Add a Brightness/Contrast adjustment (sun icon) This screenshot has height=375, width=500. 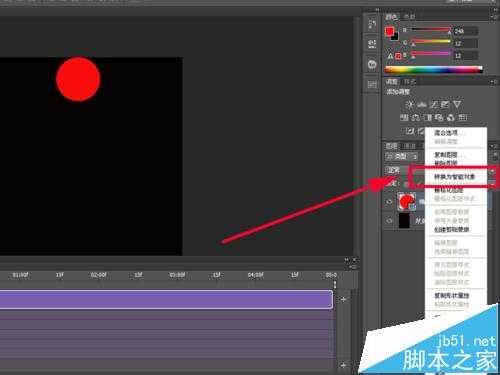410,105
